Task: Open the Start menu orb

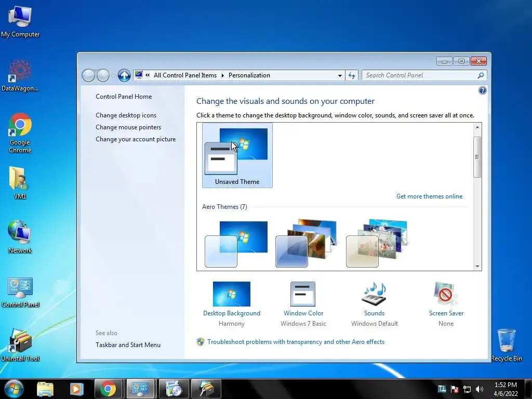Action: click(14, 389)
